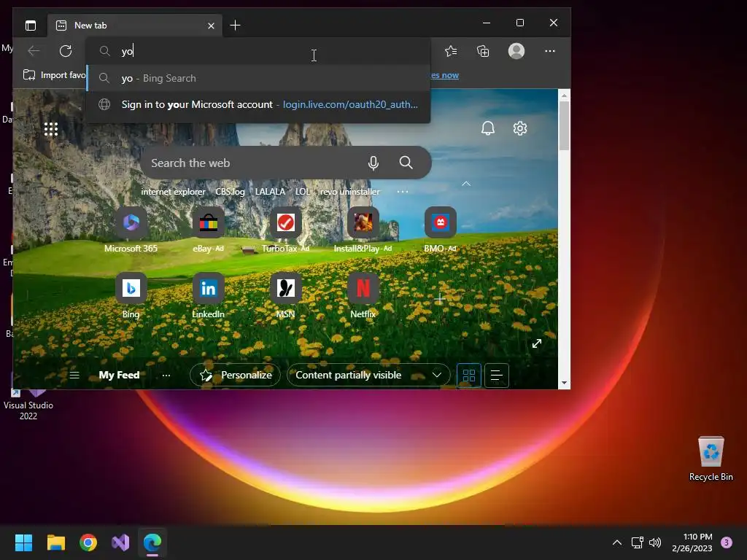The image size is (747, 560).
Task: Switch feed to list layout view
Action: [x=497, y=376]
